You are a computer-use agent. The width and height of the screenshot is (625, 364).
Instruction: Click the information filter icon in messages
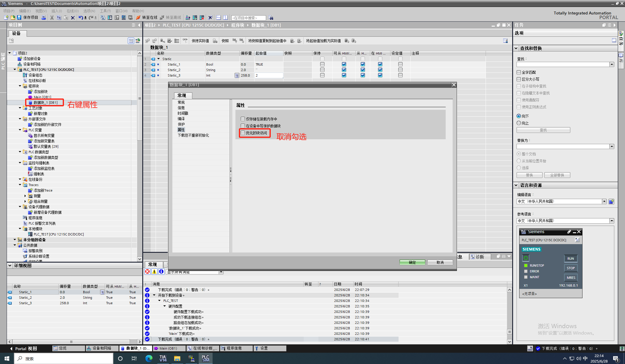[161, 272]
